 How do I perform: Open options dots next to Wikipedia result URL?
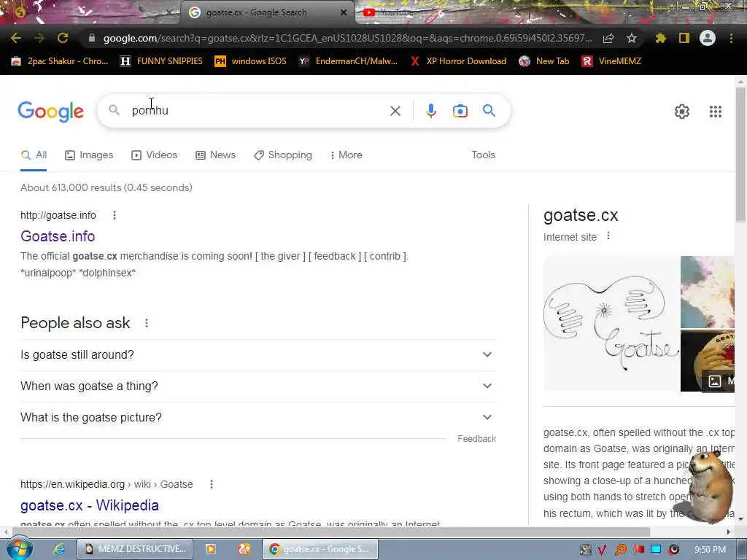point(212,484)
